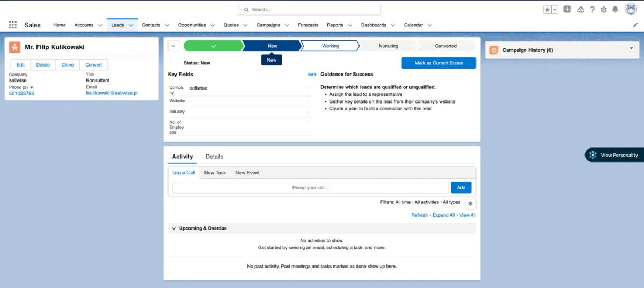Image resolution: width=644 pixels, height=288 pixels.
Task: Open the Calendar tab
Action: pyautogui.click(x=413, y=25)
